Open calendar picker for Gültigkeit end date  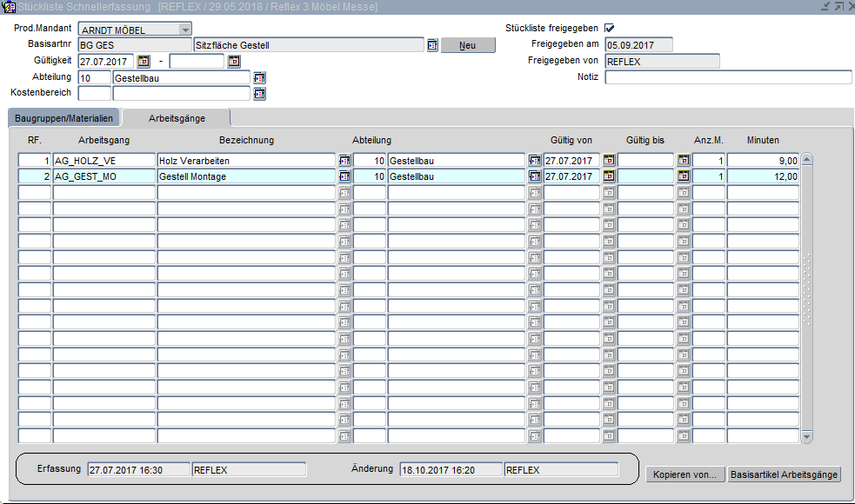tap(233, 62)
